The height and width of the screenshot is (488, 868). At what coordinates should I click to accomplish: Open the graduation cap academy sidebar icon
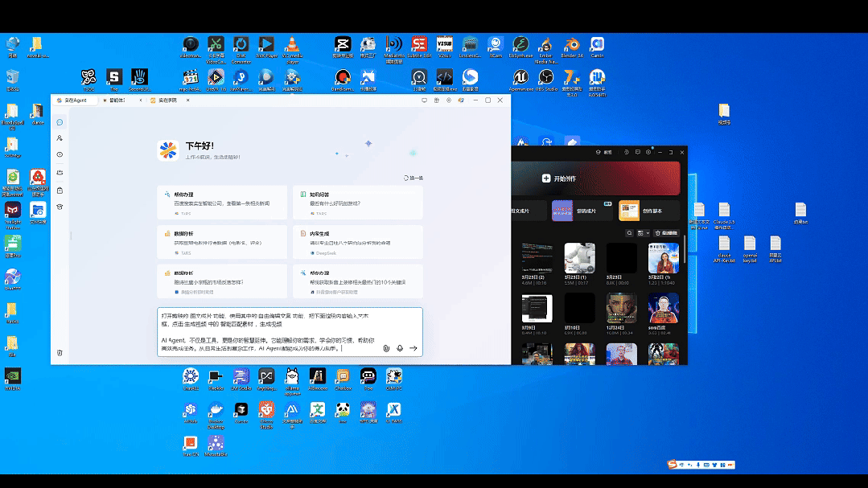[x=60, y=207]
